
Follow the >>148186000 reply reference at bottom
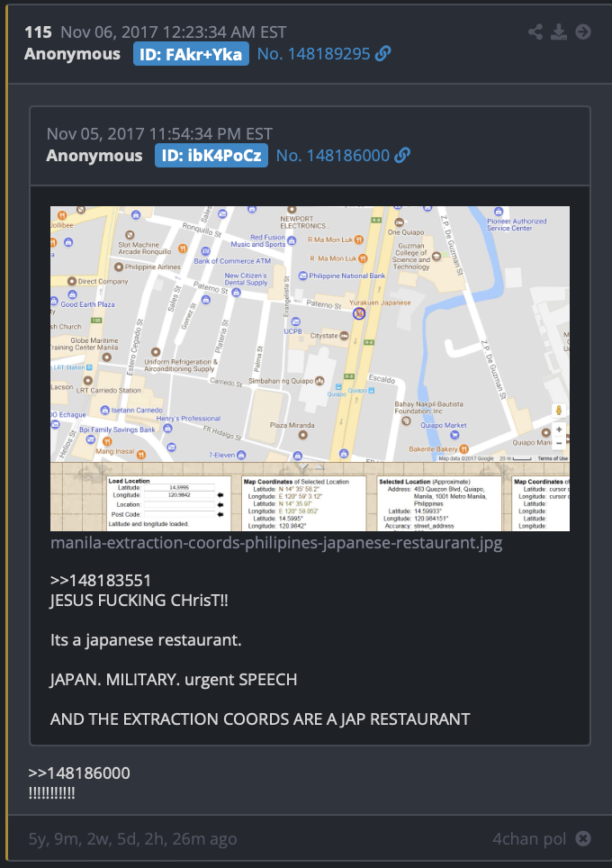[x=79, y=773]
